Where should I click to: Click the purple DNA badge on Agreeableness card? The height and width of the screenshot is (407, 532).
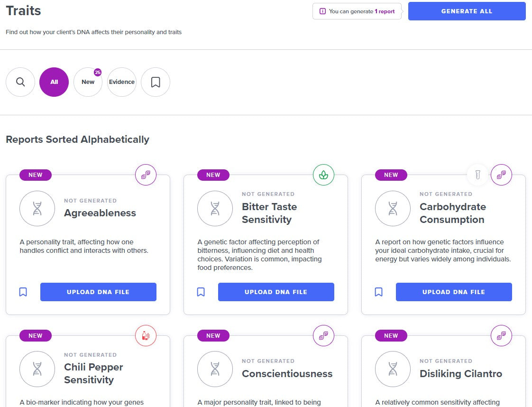click(x=146, y=175)
